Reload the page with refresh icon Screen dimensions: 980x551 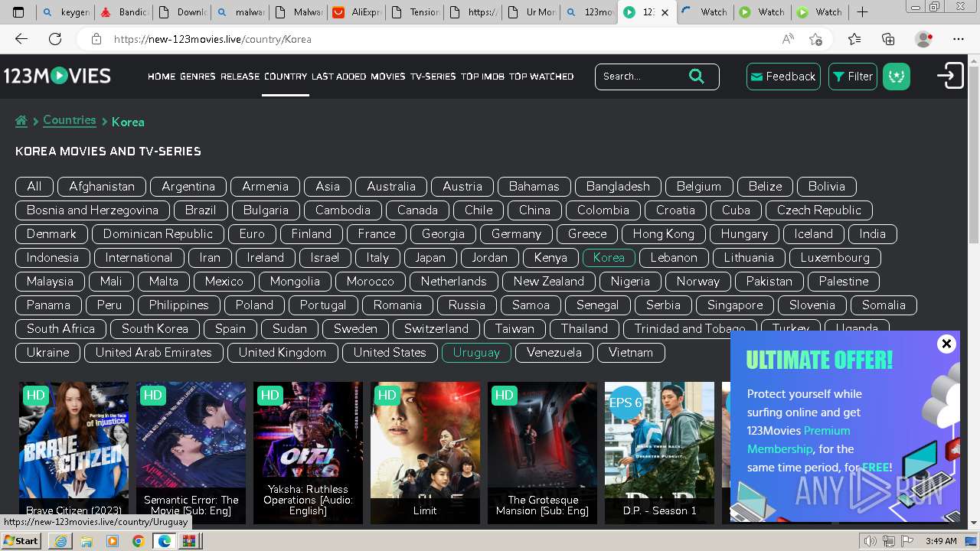coord(55,39)
